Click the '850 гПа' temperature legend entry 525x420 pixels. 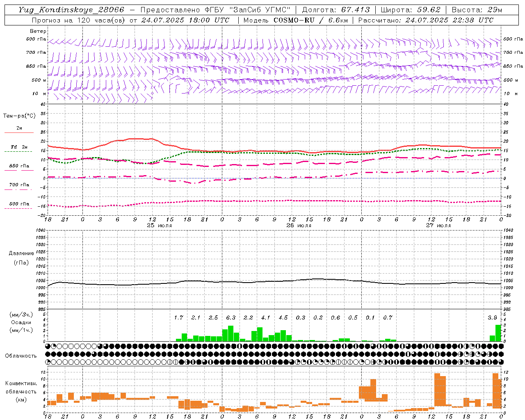coord(19,166)
